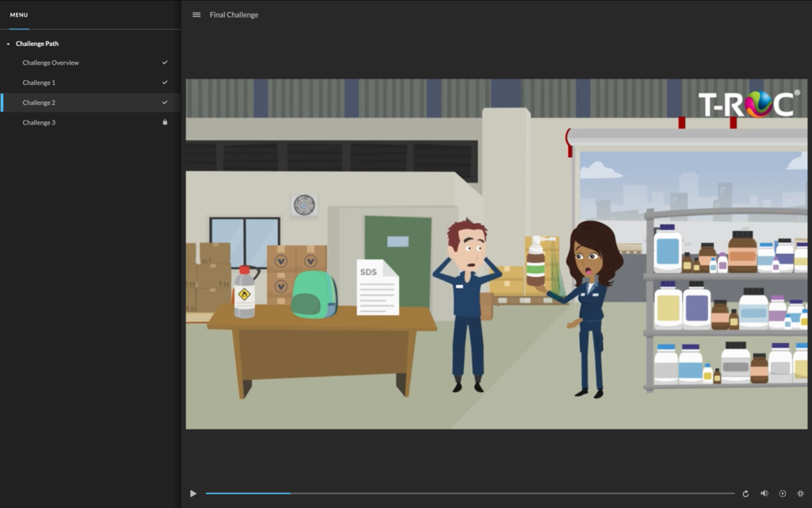
Task: Click the flammable bottle on the table
Action: [x=244, y=292]
